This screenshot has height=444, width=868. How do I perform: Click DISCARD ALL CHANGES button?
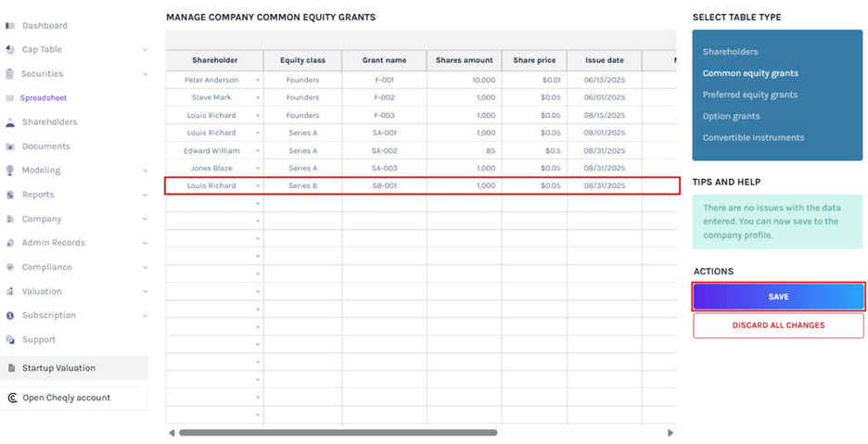[778, 325]
